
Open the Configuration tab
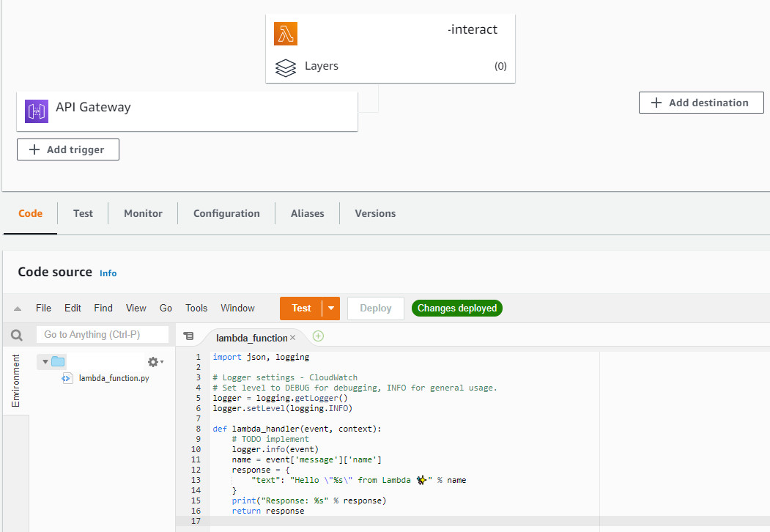pos(226,213)
